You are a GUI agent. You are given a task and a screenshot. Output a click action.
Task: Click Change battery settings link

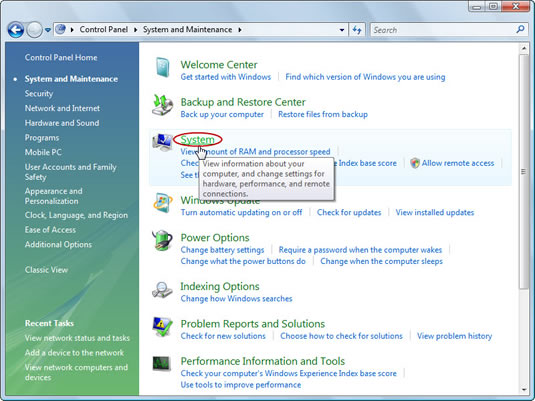(x=222, y=250)
